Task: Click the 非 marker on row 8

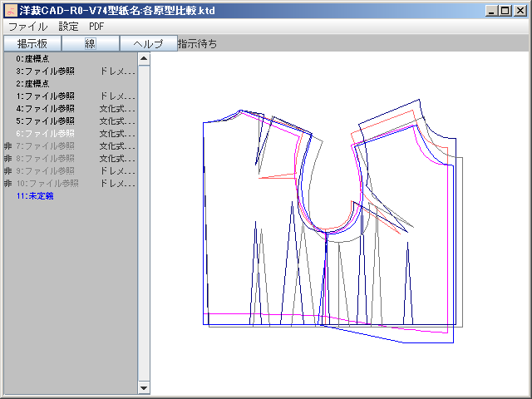Action: 7,159
